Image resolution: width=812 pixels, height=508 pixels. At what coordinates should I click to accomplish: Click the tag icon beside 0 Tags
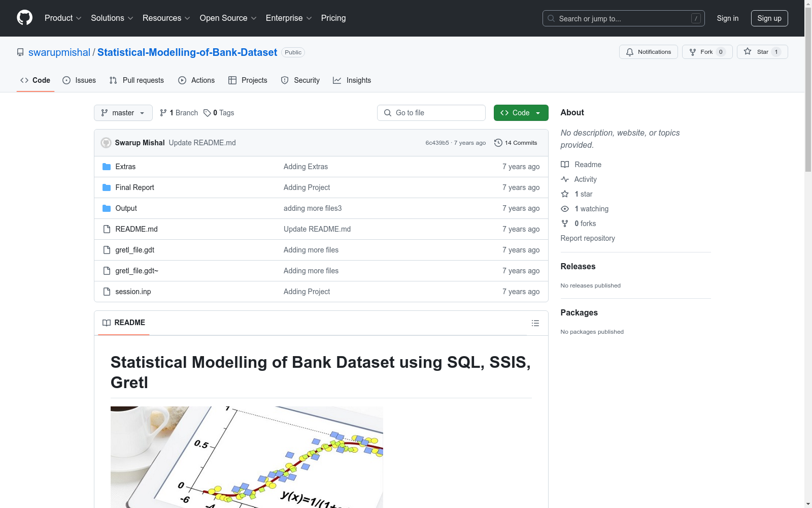point(207,113)
